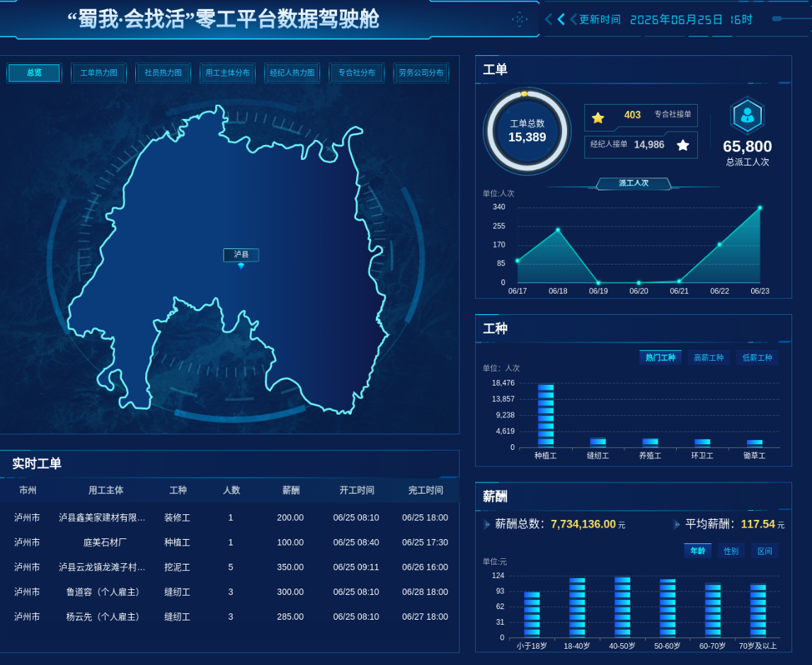The height and width of the screenshot is (665, 812).
Task: Click the 挖泥工 cell
Action: tap(177, 567)
